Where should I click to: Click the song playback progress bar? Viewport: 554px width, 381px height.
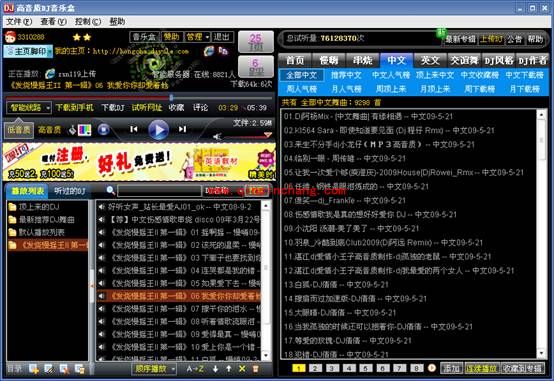pyautogui.click(x=139, y=97)
